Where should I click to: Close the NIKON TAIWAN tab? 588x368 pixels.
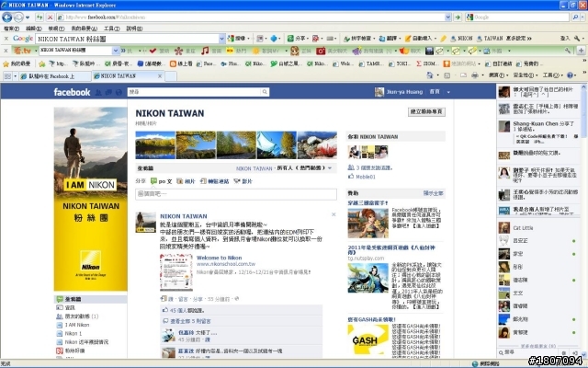tap(160, 76)
